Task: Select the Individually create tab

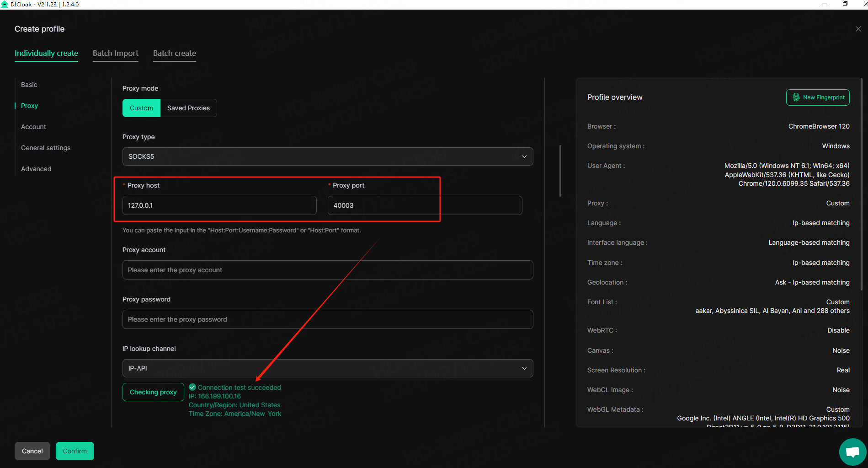Action: 46,53
